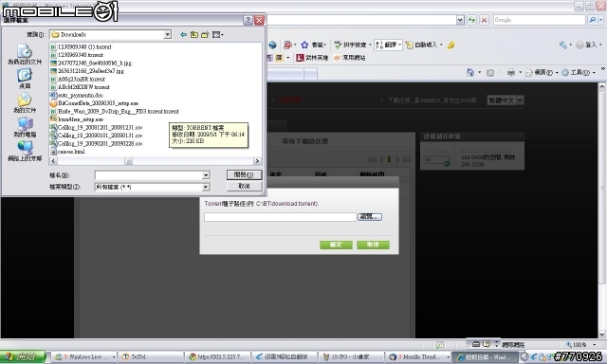Click the Torrent seed path input field
607x364 pixels.
[280, 217]
